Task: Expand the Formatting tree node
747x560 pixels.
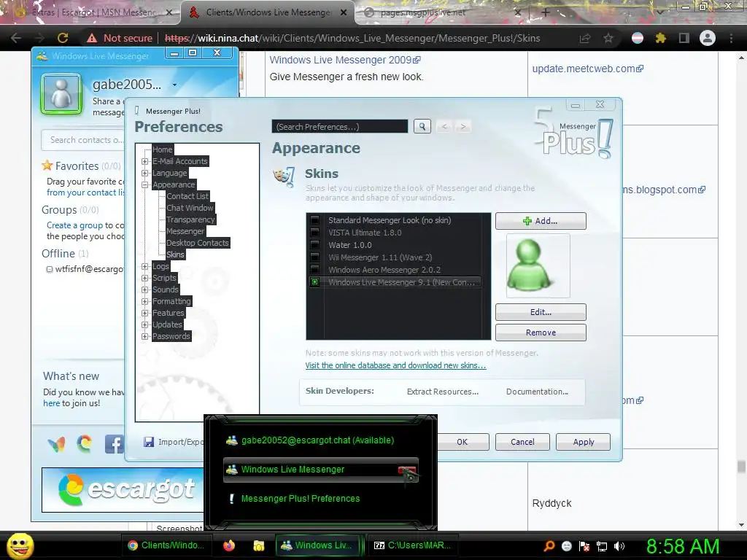Action: click(145, 301)
